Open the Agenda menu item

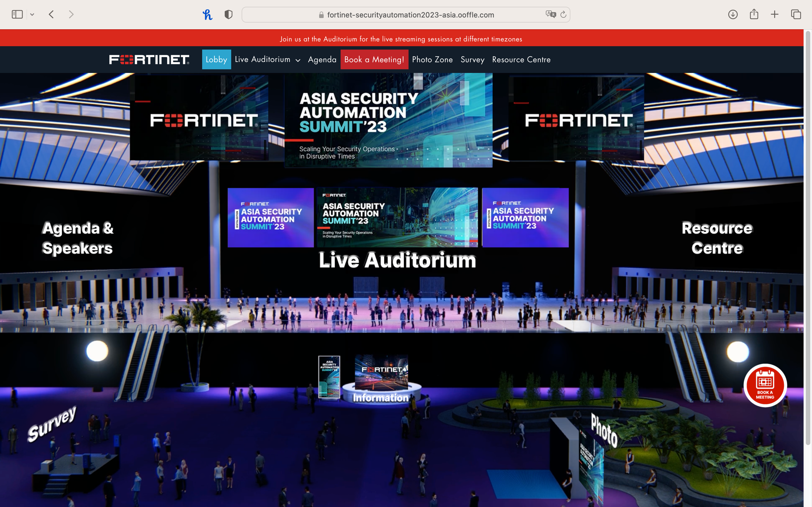pyautogui.click(x=322, y=59)
